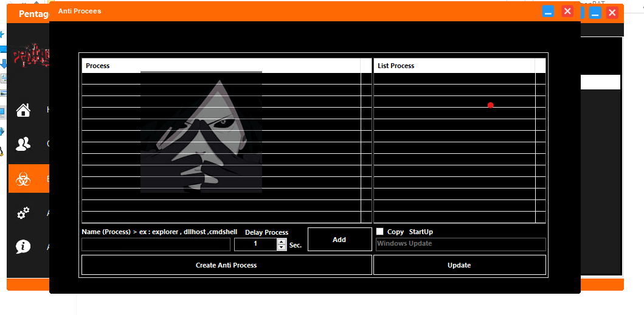Open the users icon in the sidebar
The width and height of the screenshot is (644, 315).
coord(23,144)
